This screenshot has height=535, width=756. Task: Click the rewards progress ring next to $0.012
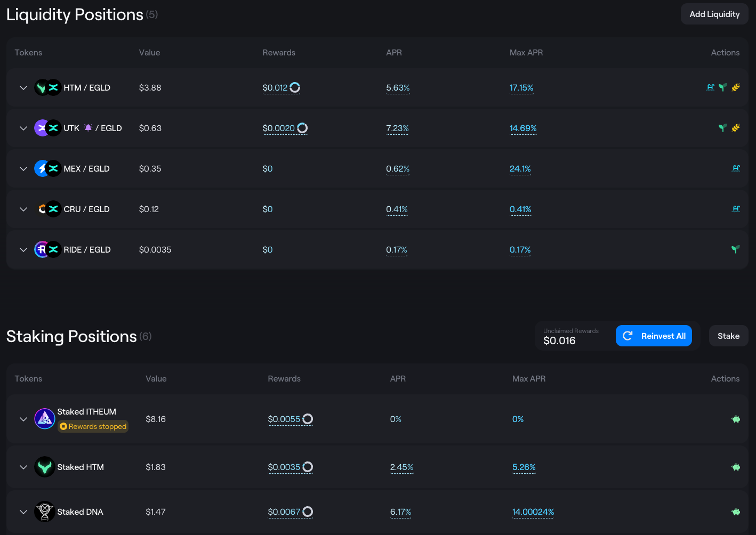tap(295, 87)
